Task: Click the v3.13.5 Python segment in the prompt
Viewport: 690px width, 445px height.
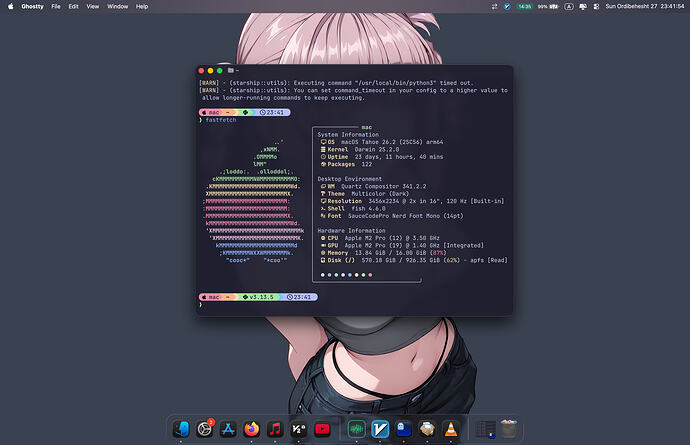Action: point(260,297)
